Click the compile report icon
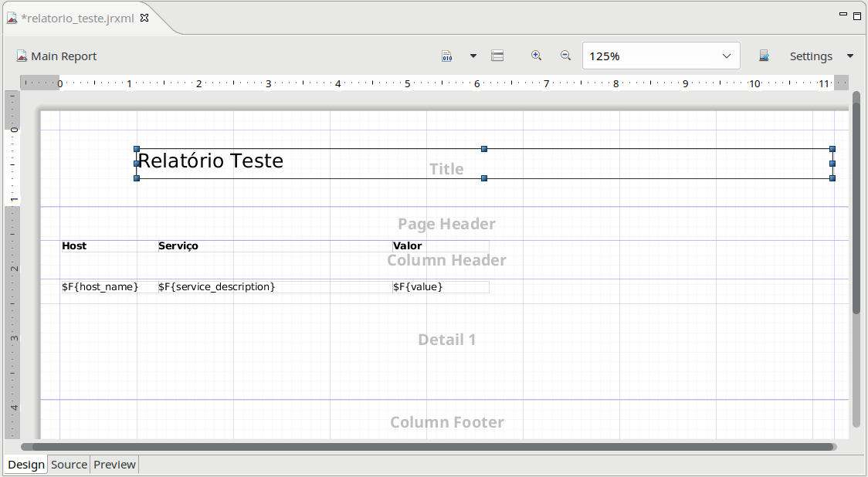The image size is (868, 477). tap(447, 56)
